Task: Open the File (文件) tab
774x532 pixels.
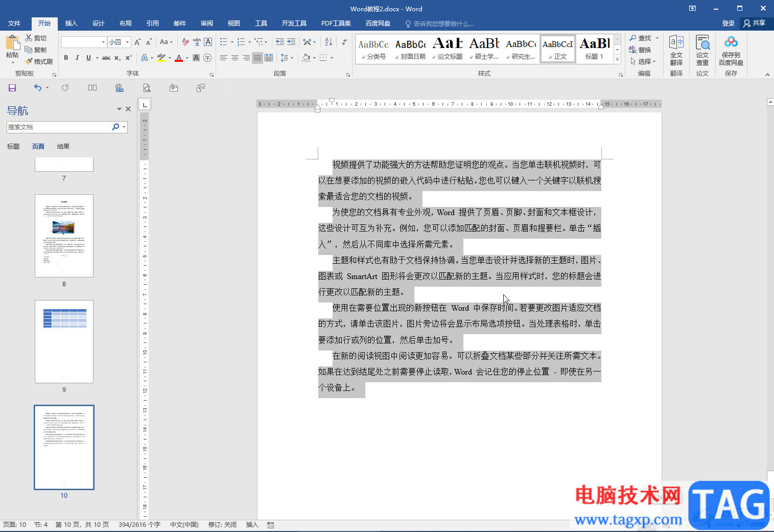Action: click(x=14, y=24)
